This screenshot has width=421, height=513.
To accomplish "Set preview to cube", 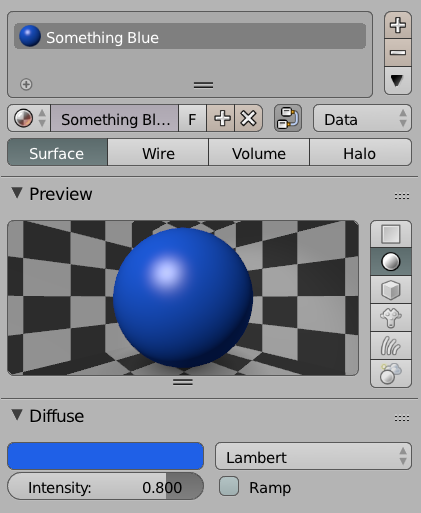I will 391,290.
